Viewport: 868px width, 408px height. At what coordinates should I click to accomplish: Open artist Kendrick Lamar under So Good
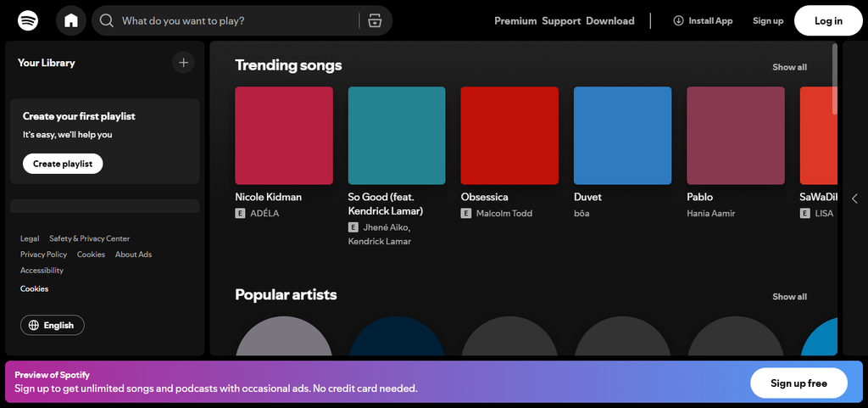coord(380,242)
